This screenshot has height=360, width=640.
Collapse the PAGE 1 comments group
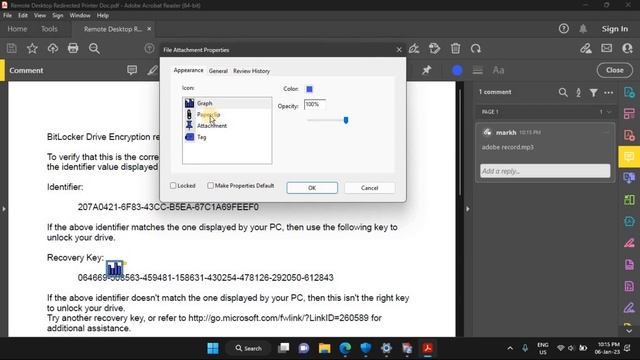pyautogui.click(x=609, y=112)
